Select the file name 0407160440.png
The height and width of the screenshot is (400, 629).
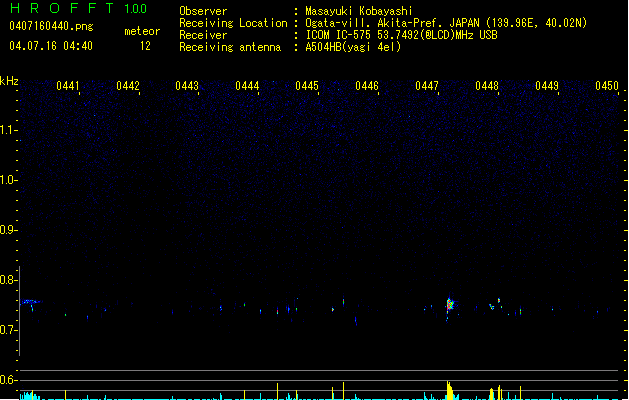51,26
